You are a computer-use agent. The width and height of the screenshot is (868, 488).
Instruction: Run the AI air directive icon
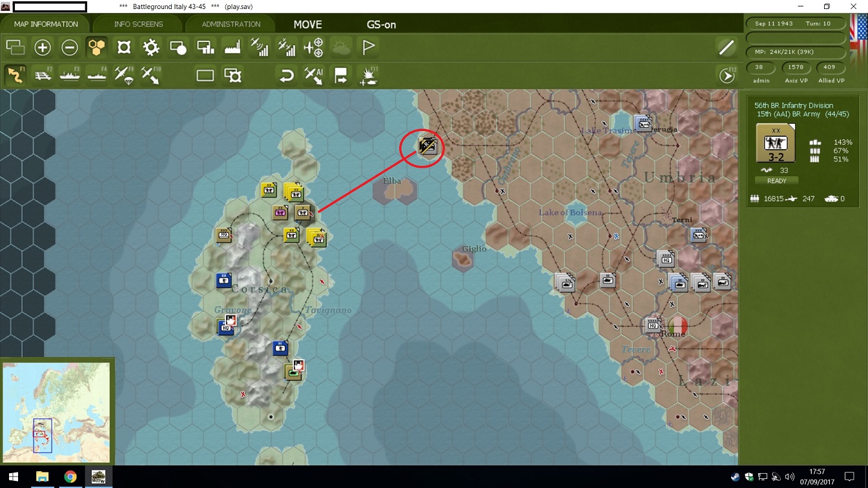[x=314, y=76]
